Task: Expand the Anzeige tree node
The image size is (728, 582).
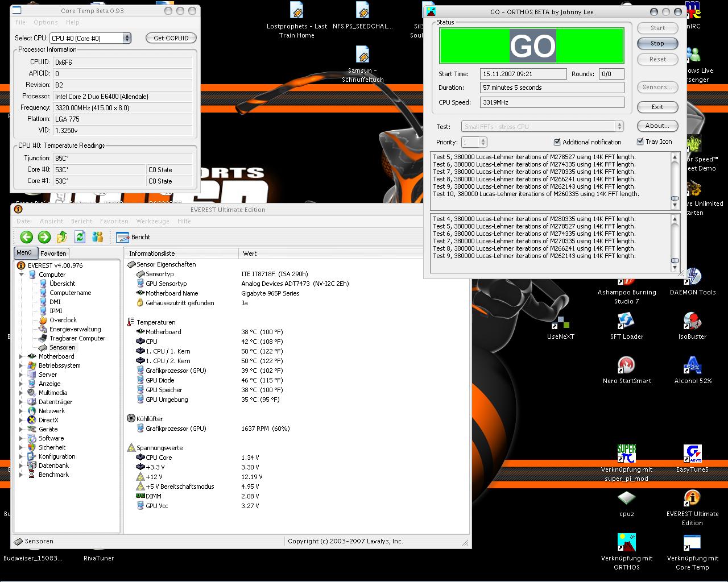Action: [x=22, y=384]
